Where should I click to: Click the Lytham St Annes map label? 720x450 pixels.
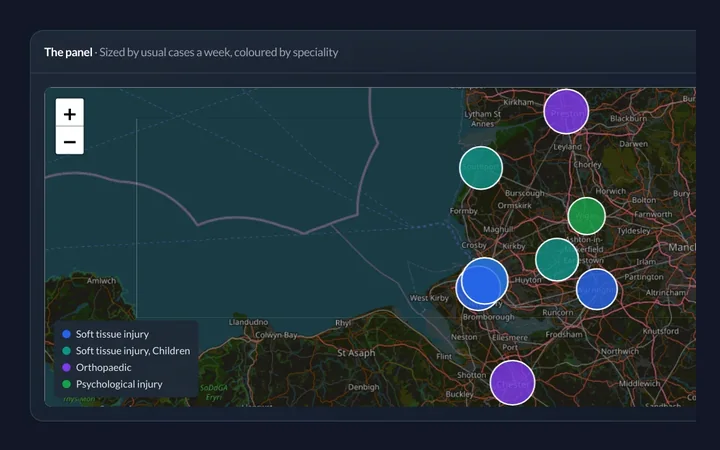click(x=482, y=118)
